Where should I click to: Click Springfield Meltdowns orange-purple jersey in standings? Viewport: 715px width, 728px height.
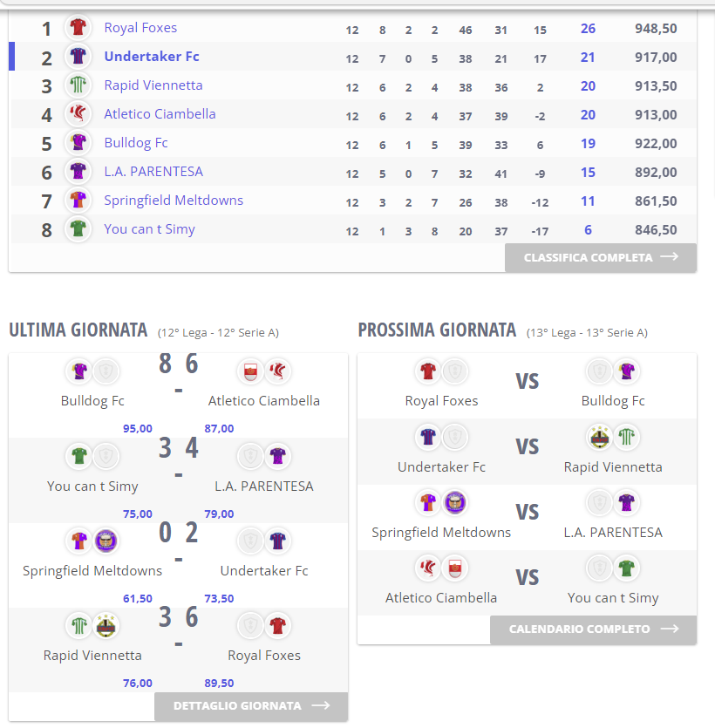coord(78,201)
